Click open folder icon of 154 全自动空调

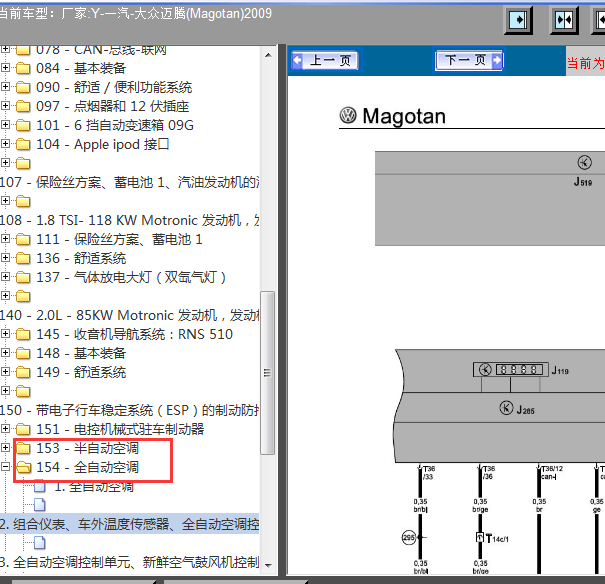click(x=24, y=467)
